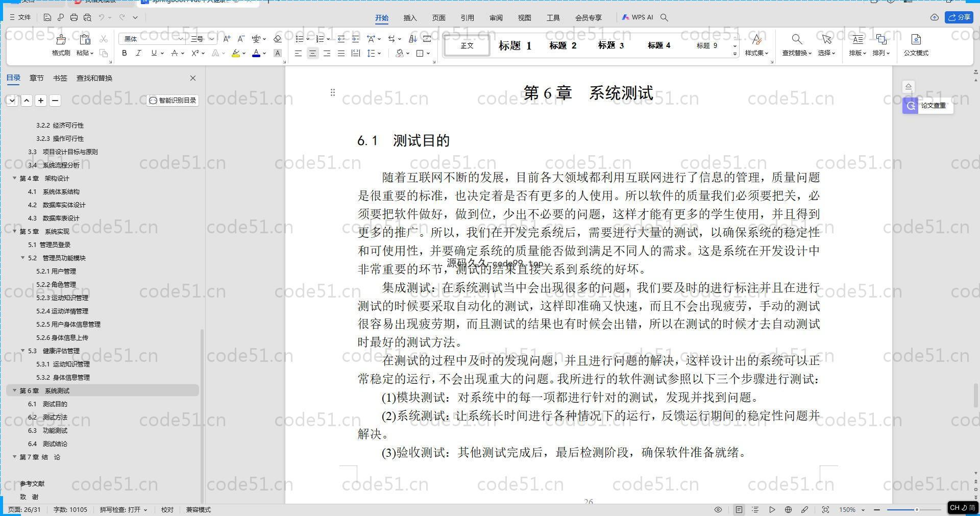Increase paragraph indent icon
The height and width of the screenshot is (516, 980).
click(x=355, y=39)
